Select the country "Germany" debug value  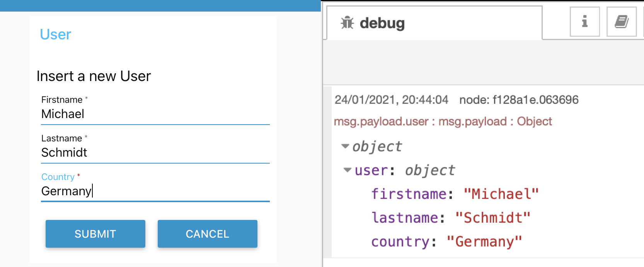(484, 242)
